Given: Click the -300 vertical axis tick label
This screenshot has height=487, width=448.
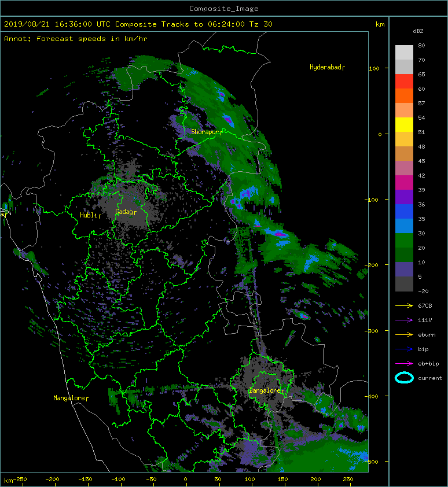Looking at the screenshot, I should click(x=372, y=331).
